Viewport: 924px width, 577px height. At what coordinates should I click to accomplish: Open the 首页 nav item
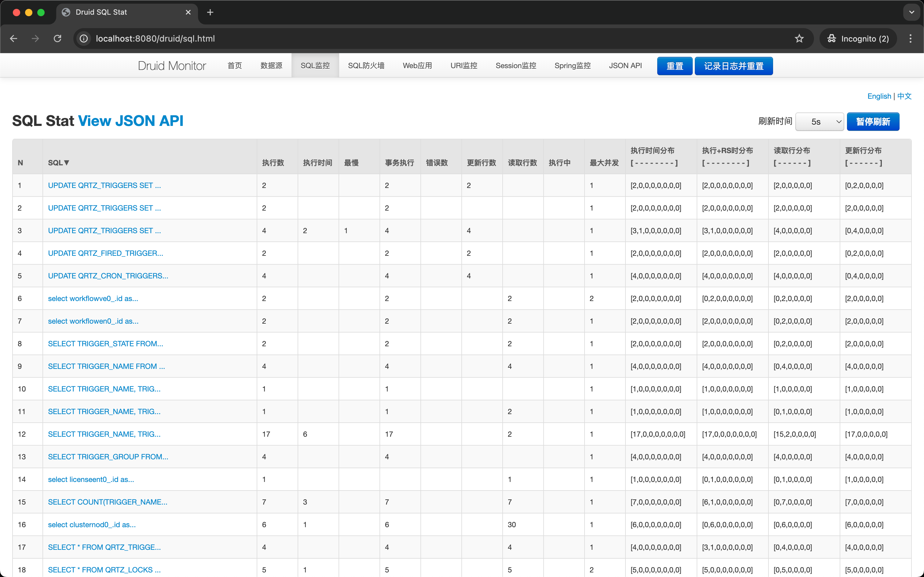pyautogui.click(x=235, y=66)
